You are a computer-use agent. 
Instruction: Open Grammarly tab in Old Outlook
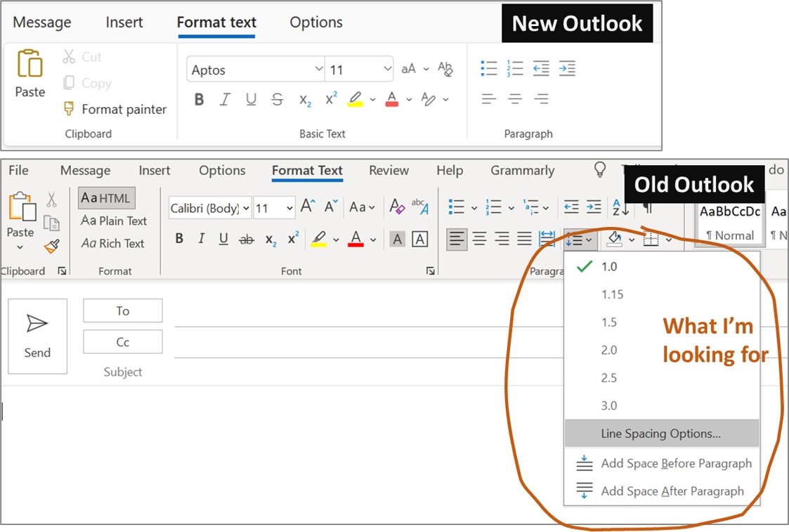point(523,170)
